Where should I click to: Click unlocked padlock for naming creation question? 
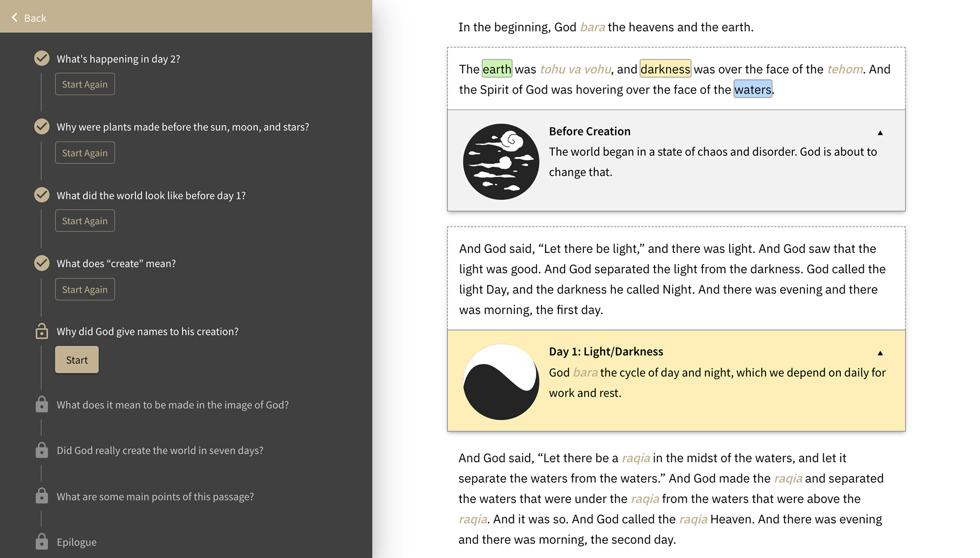click(42, 331)
